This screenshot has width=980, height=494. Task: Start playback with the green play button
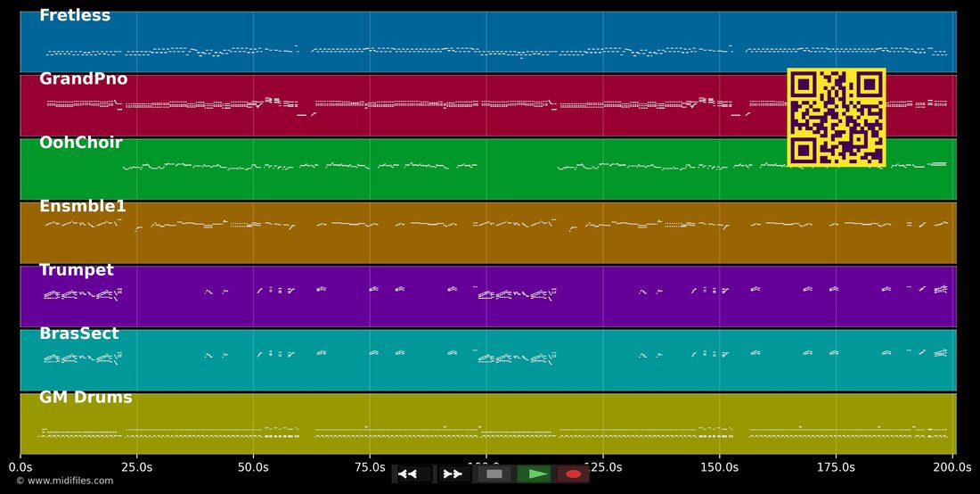tap(535, 474)
